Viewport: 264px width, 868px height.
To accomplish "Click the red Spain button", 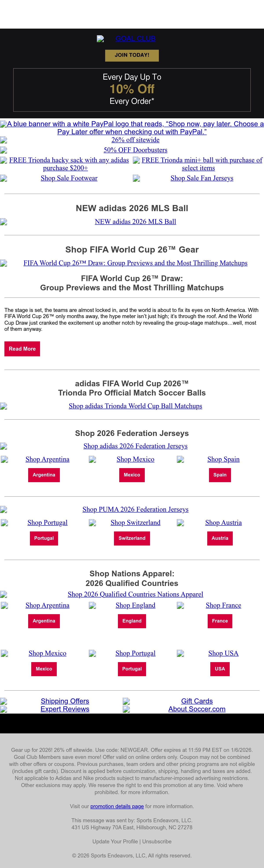I will click(x=220, y=475).
